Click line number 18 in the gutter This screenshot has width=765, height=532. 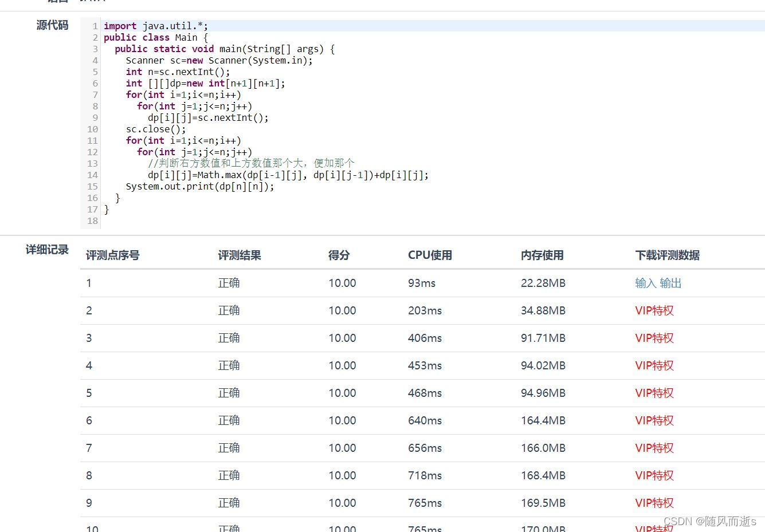pyautogui.click(x=93, y=220)
